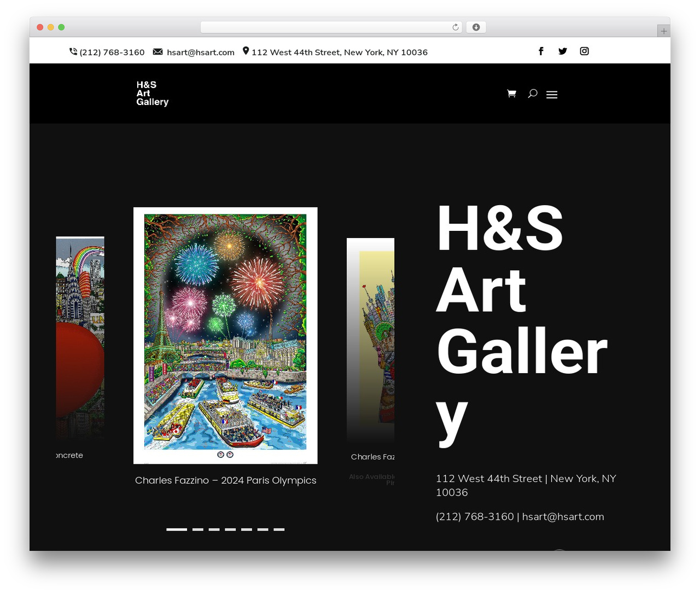
Task: Click the 112 West 44th Street address in top bar
Action: click(340, 52)
